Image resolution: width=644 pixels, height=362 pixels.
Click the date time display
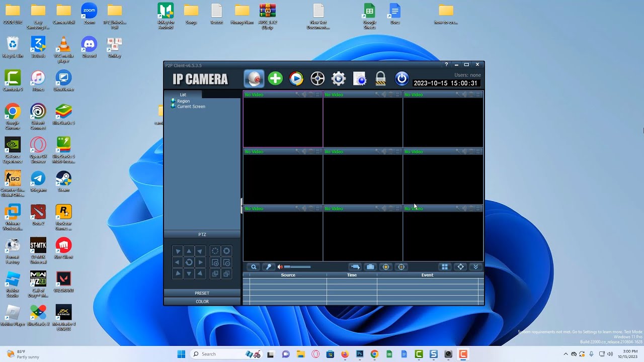(445, 83)
